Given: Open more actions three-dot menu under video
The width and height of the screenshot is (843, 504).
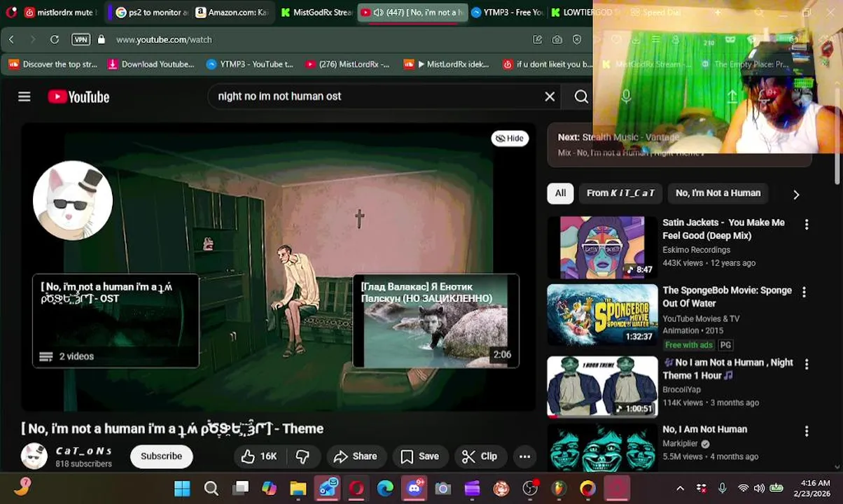Looking at the screenshot, I should 524,456.
